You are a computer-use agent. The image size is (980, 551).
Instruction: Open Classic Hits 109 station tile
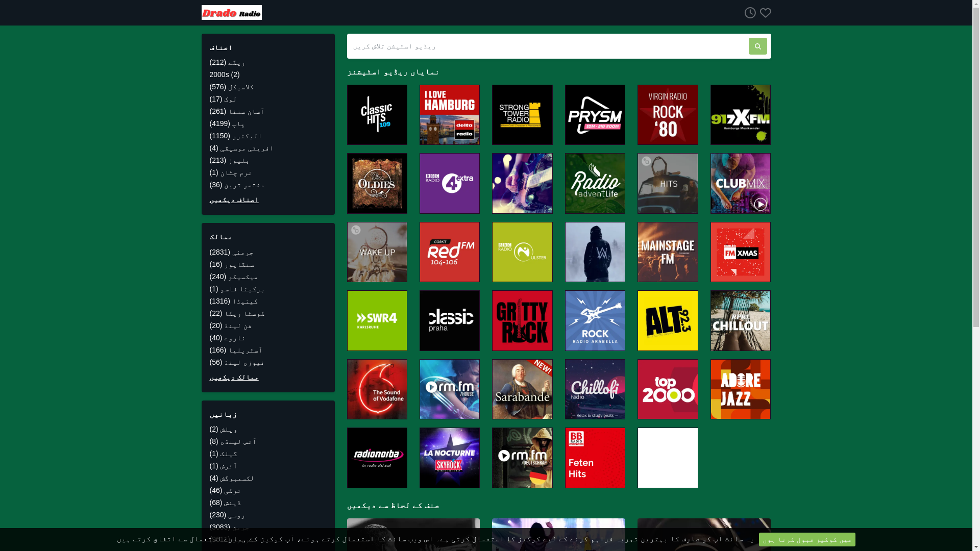click(377, 115)
